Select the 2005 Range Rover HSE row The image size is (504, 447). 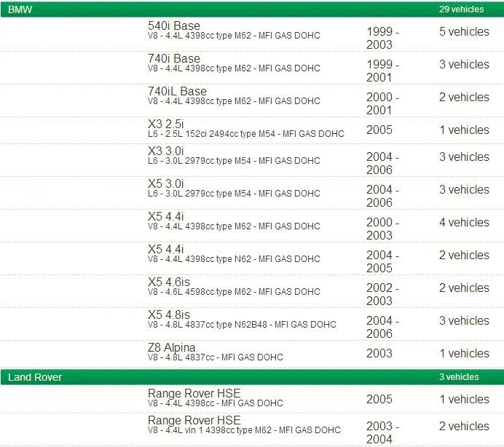tap(252, 399)
